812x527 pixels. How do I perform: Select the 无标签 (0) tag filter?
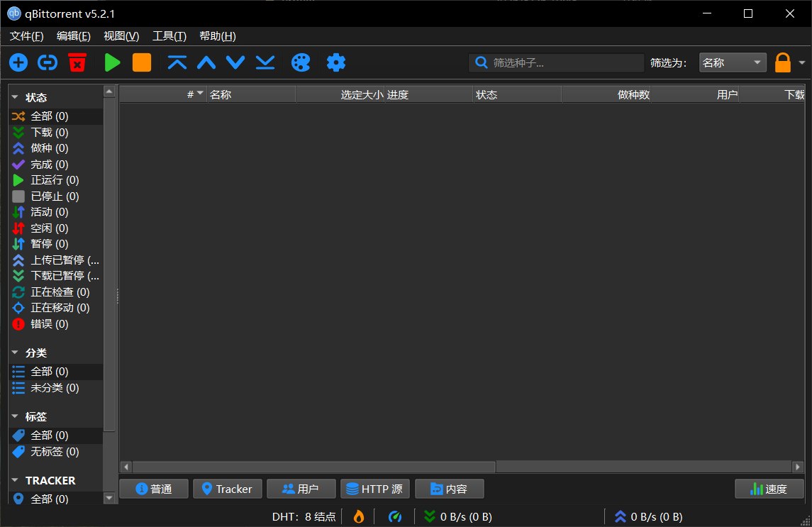[x=56, y=451]
